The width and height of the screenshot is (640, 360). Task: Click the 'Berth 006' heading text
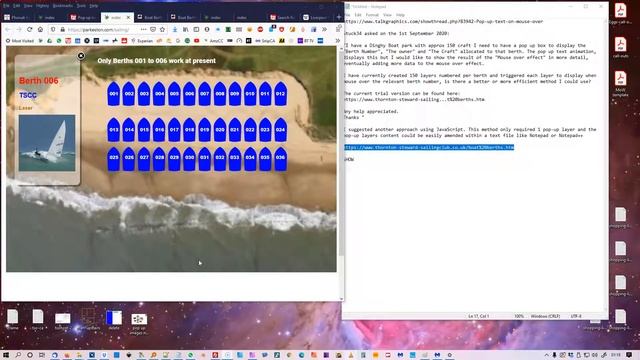tap(39, 80)
